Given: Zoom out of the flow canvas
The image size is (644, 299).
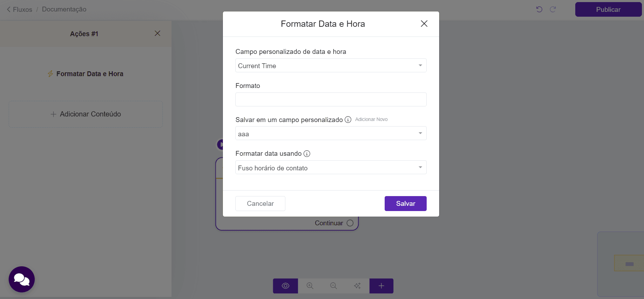Looking at the screenshot, I should click(334, 286).
